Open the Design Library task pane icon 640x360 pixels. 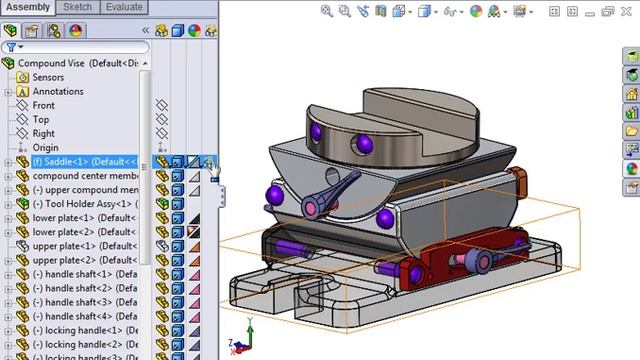point(632,113)
